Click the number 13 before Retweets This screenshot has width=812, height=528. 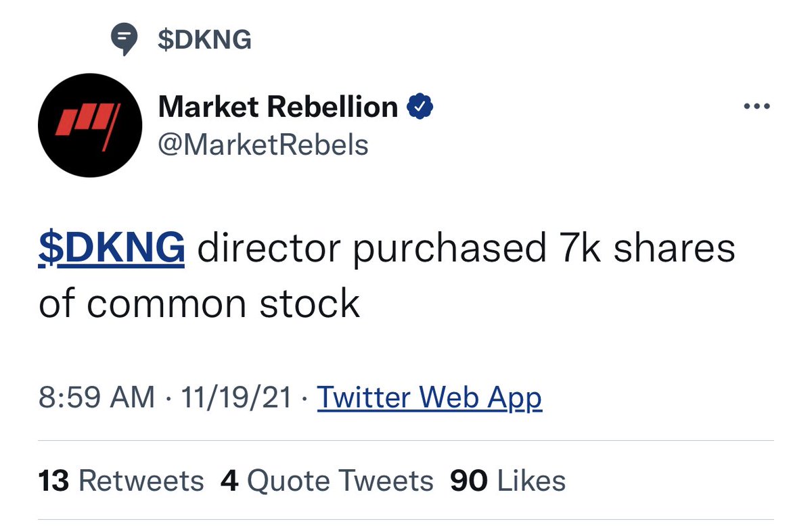54,481
